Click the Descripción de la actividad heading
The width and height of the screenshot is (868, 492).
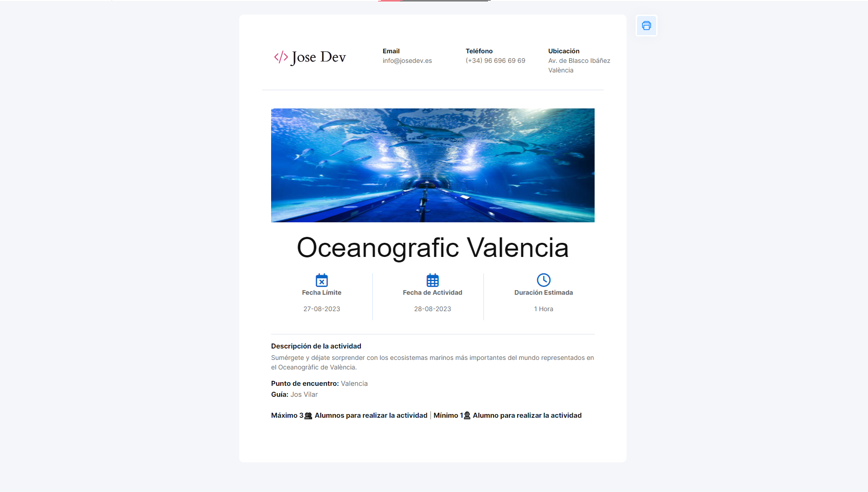coord(316,346)
